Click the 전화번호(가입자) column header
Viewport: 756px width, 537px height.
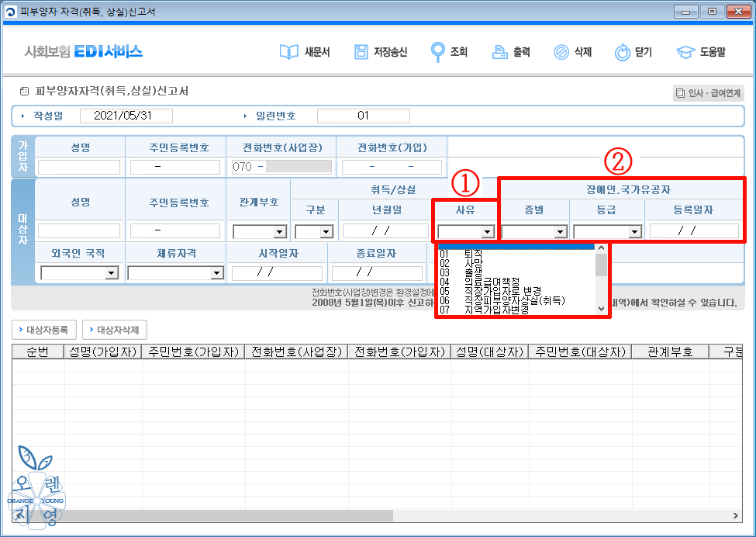399,352
